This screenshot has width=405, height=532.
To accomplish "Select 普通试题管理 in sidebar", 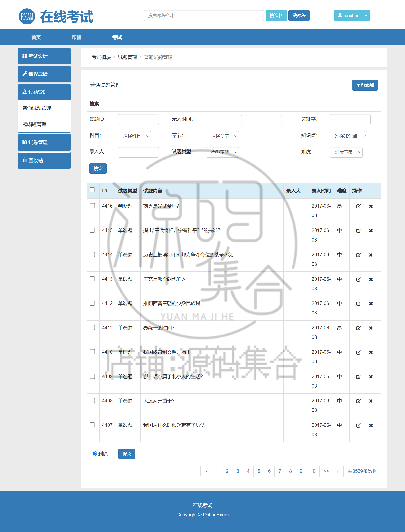I will [x=44, y=108].
